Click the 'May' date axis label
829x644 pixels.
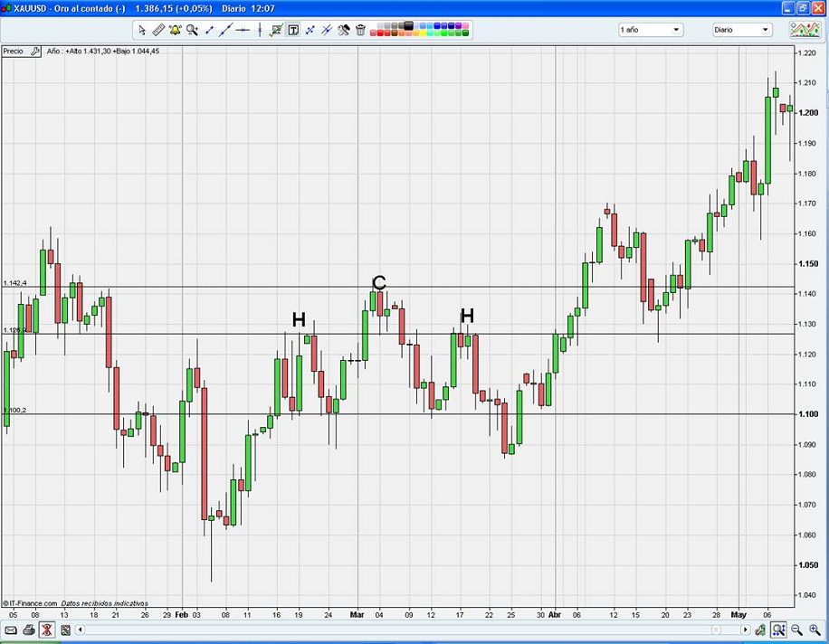(738, 615)
